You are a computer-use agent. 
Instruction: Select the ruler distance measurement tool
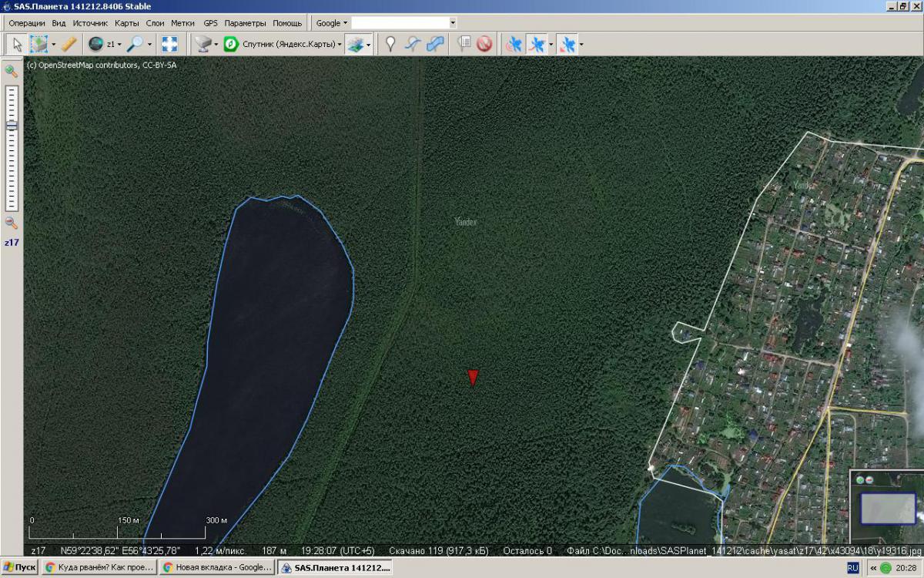click(x=69, y=44)
